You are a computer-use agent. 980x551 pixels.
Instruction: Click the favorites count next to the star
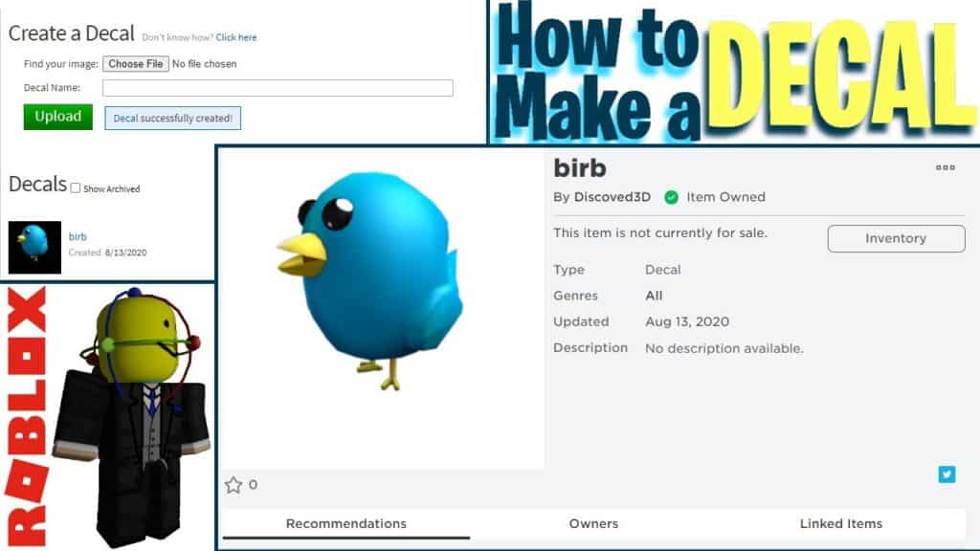[252, 486]
